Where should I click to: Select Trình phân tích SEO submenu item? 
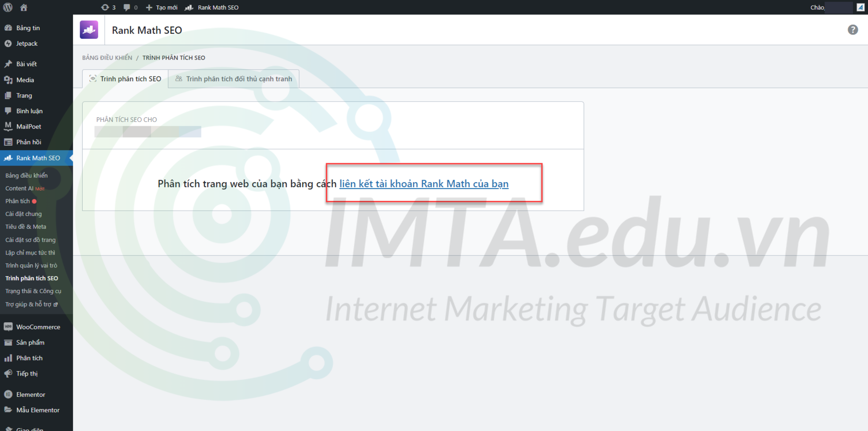pyautogui.click(x=32, y=278)
